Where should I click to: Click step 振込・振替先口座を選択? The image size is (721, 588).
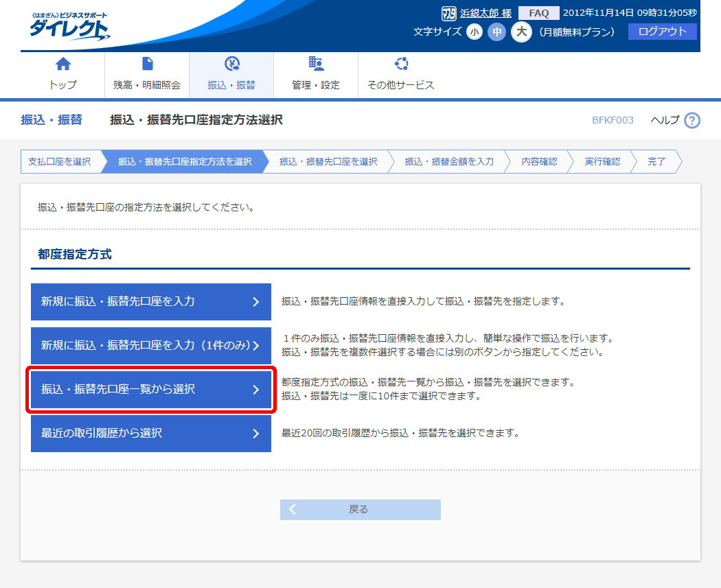pos(328,162)
